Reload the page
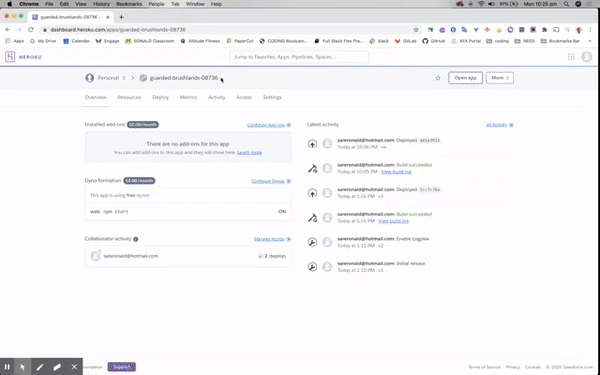The width and height of the screenshot is (600, 375). point(31,29)
